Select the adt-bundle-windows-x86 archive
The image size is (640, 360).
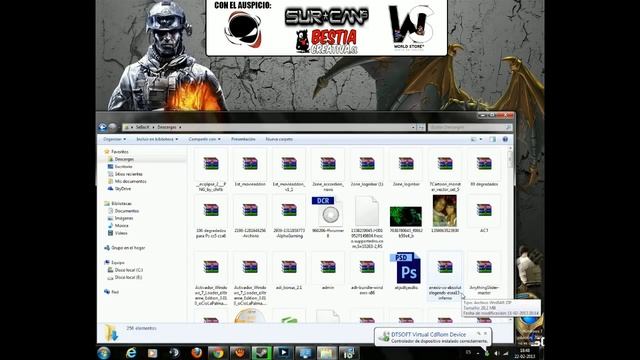367,273
